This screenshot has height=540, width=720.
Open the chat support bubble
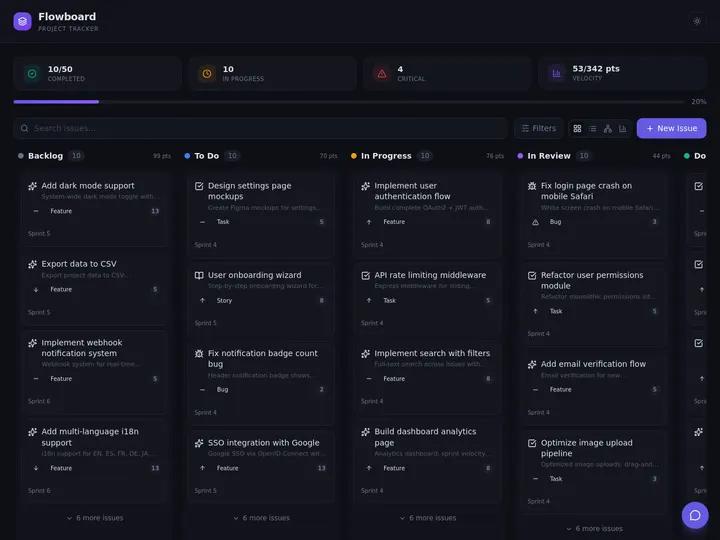tap(695, 515)
